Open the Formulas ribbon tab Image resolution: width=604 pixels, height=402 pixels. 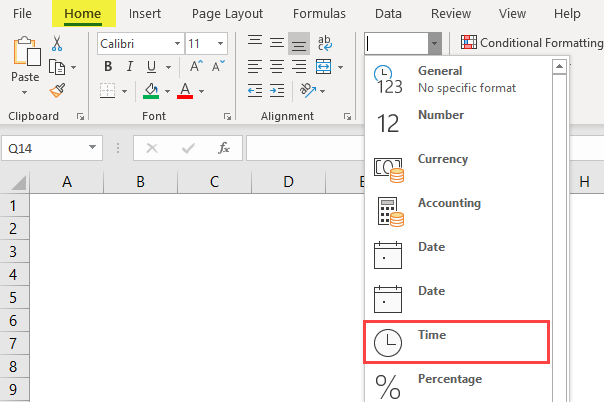pos(321,14)
